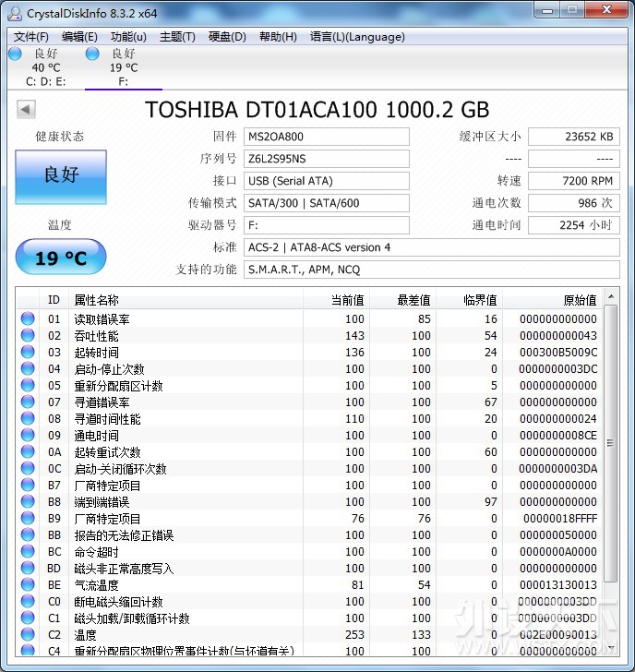Open the 语言(L)(Language) menu
The width and height of the screenshot is (635, 672).
point(357,37)
